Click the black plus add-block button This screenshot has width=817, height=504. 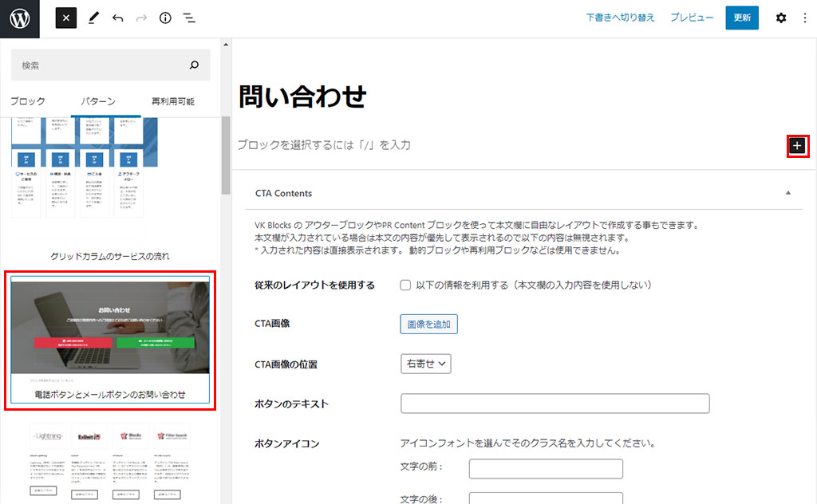click(797, 145)
